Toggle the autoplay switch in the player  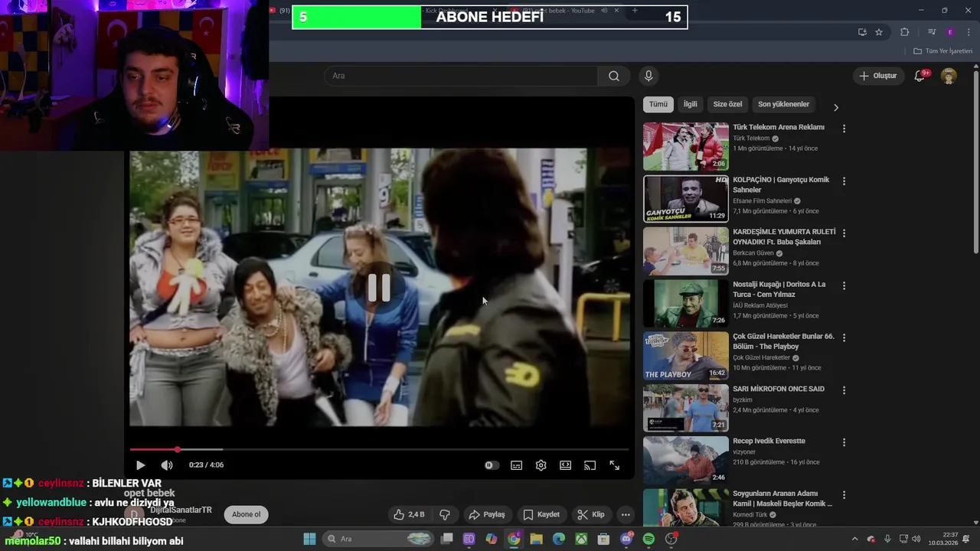491,465
